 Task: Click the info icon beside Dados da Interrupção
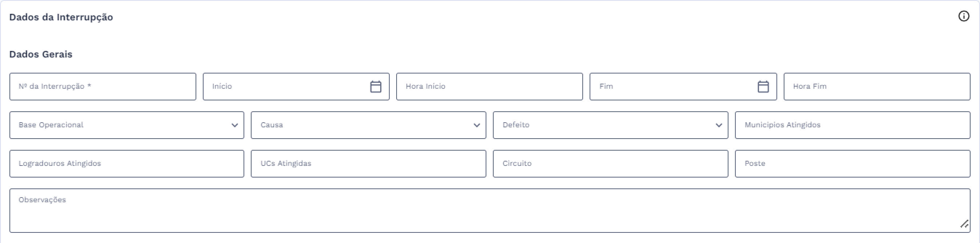coord(964,16)
